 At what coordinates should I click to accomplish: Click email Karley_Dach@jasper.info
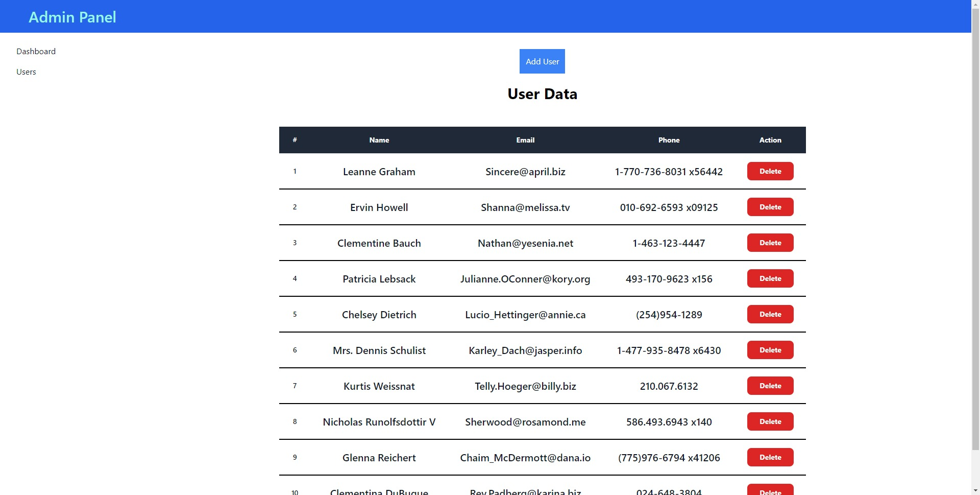(x=525, y=350)
